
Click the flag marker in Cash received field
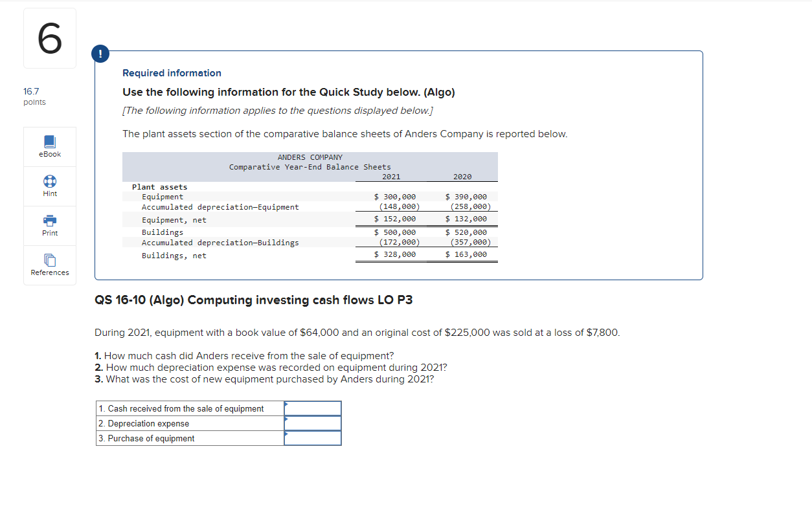coord(286,404)
